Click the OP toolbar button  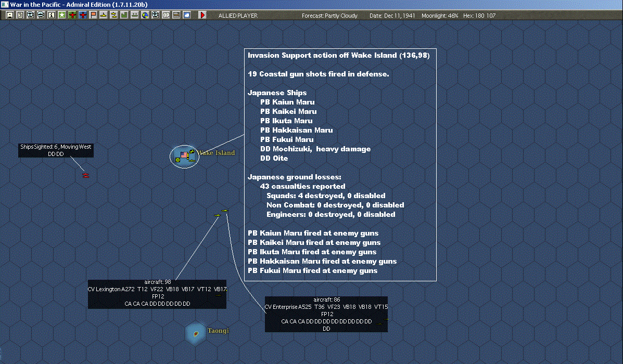[166, 15]
